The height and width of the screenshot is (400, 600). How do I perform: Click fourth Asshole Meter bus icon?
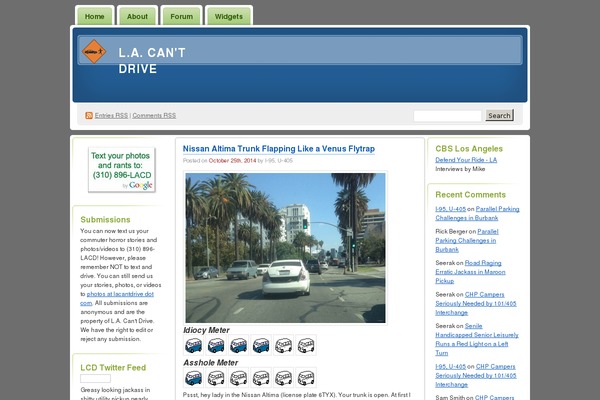(261, 378)
